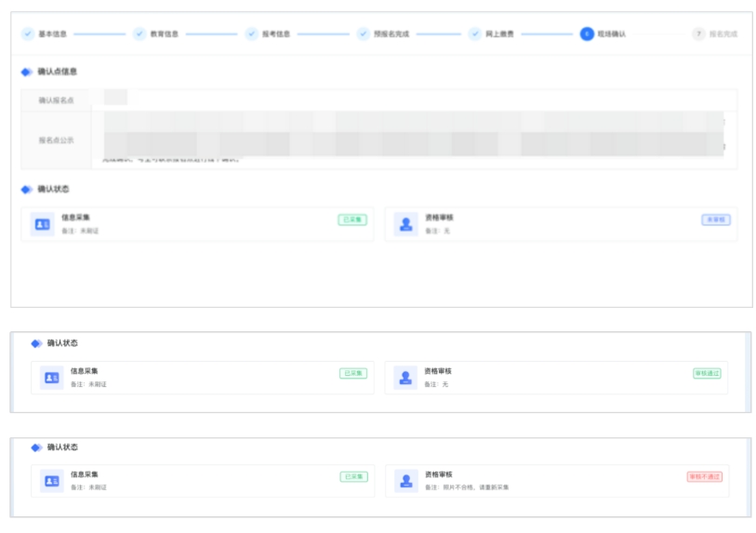This screenshot has width=756, height=533.
Task: Click the 网上缴费 step checkmark icon
Action: point(475,33)
